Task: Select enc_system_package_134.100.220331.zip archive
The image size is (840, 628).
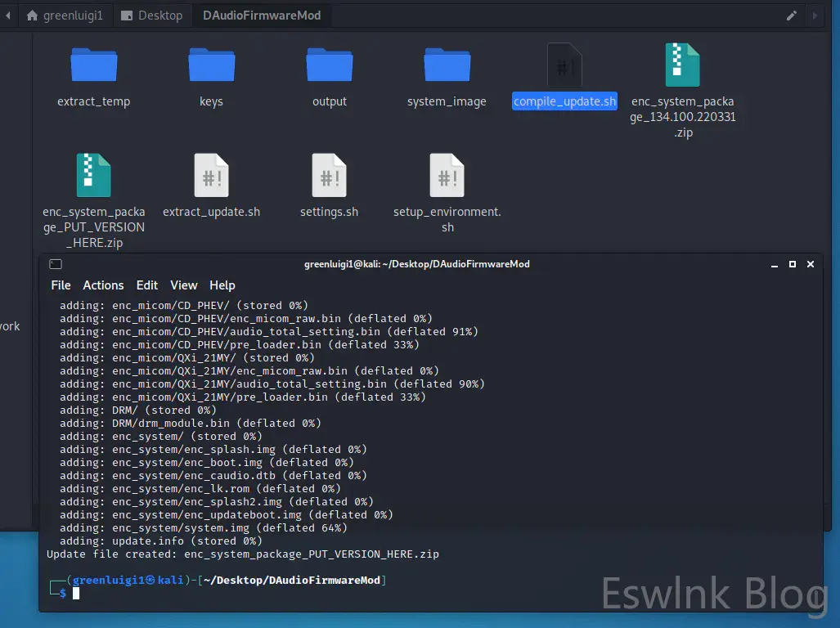Action: coord(682,65)
